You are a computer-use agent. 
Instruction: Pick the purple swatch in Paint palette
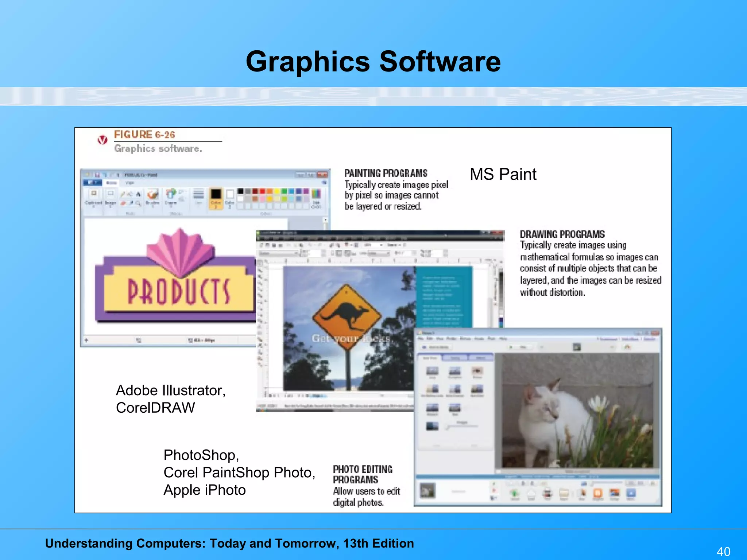pos(306,191)
